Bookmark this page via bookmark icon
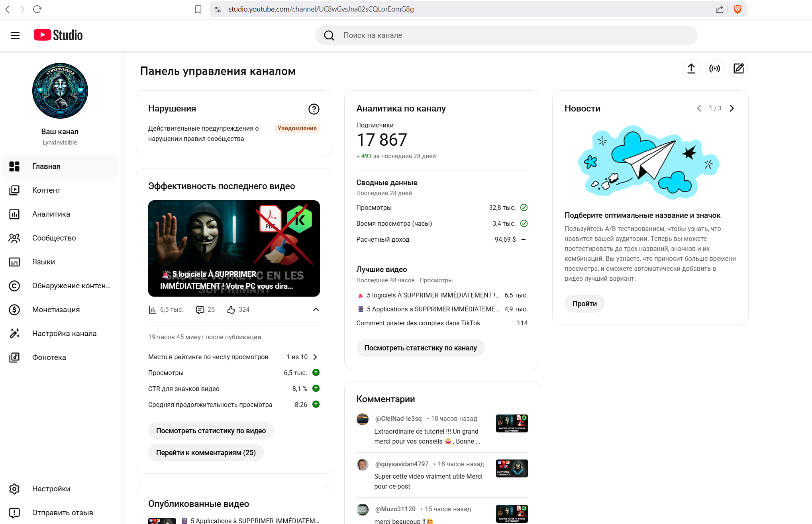This screenshot has width=812, height=524. [198, 9]
